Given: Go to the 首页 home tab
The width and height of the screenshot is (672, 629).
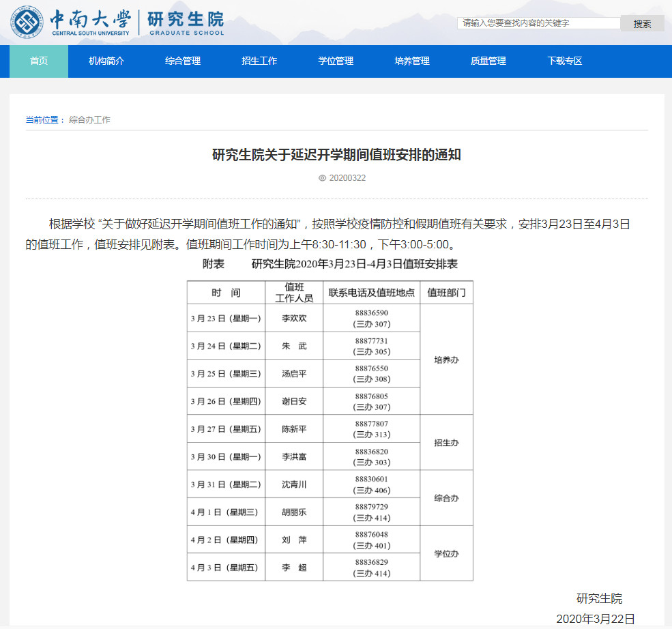Looking at the screenshot, I should point(39,61).
